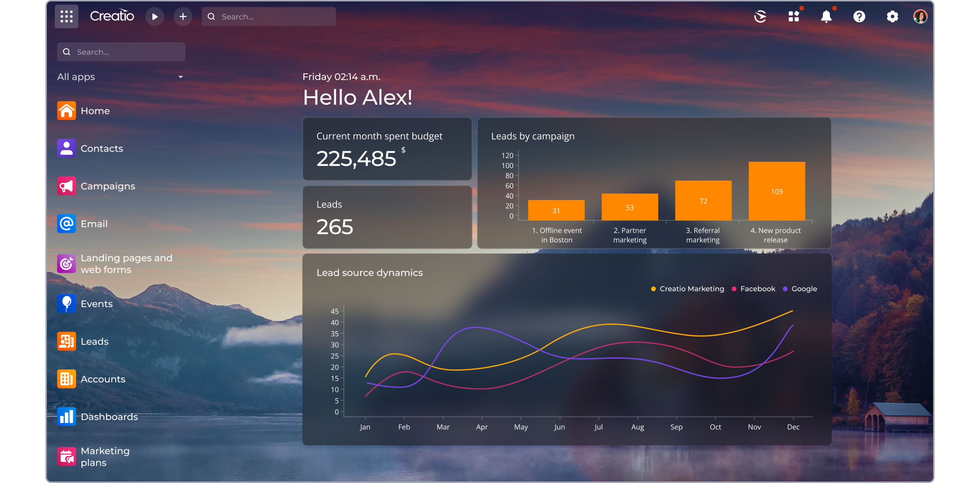
Task: Open the Creatio marketplace apps icon
Action: [x=794, y=16]
